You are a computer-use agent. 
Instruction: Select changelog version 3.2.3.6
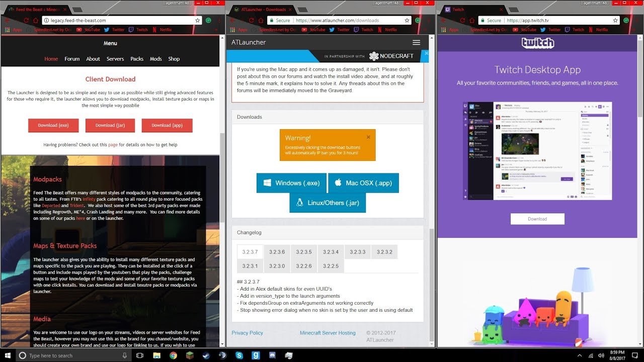pyautogui.click(x=277, y=252)
